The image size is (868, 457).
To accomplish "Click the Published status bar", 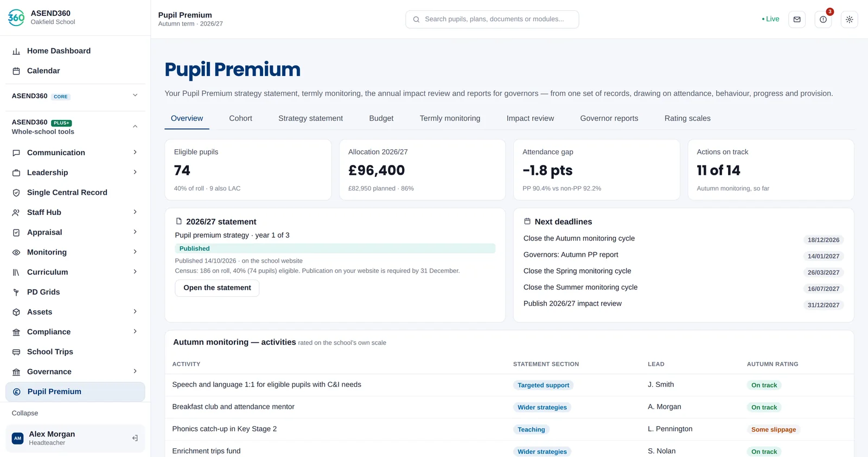I will click(335, 249).
